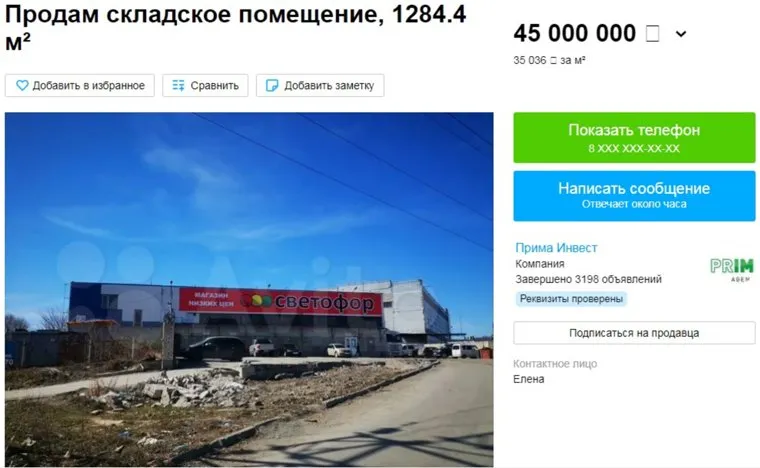Click the listing title Продам складское помещение
The image size is (760, 468).
235,27
